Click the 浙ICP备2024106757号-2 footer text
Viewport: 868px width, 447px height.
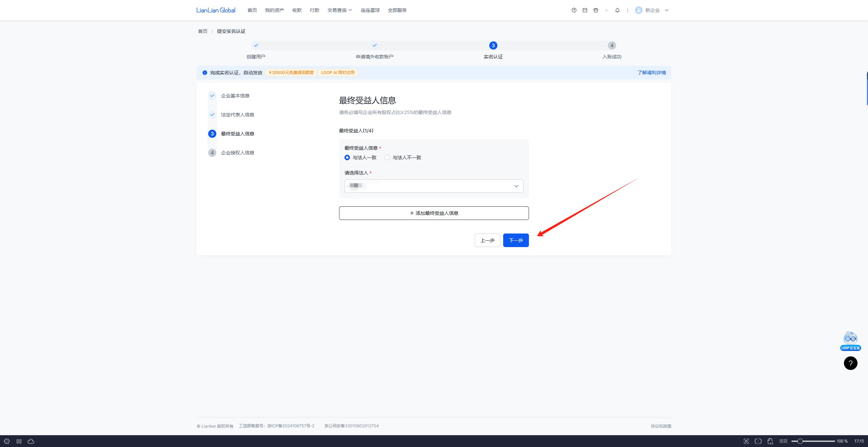click(291, 426)
